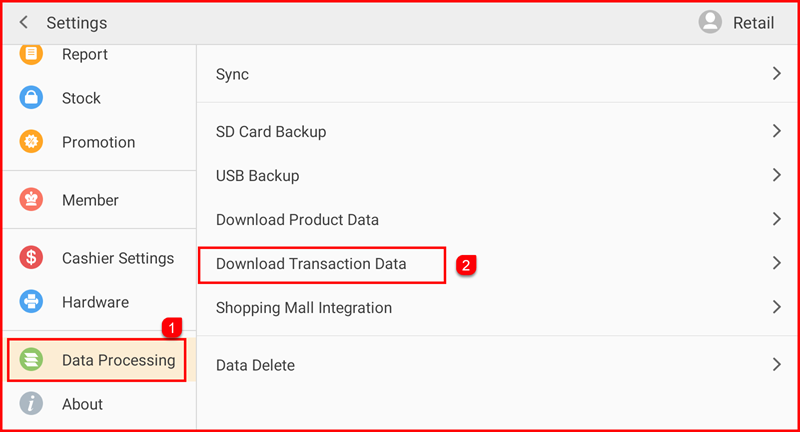Open the Hardware settings section
The width and height of the screenshot is (800, 432).
95,302
